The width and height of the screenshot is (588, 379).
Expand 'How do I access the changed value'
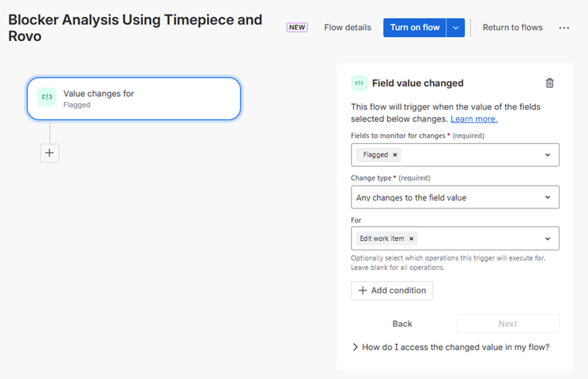(x=451, y=347)
